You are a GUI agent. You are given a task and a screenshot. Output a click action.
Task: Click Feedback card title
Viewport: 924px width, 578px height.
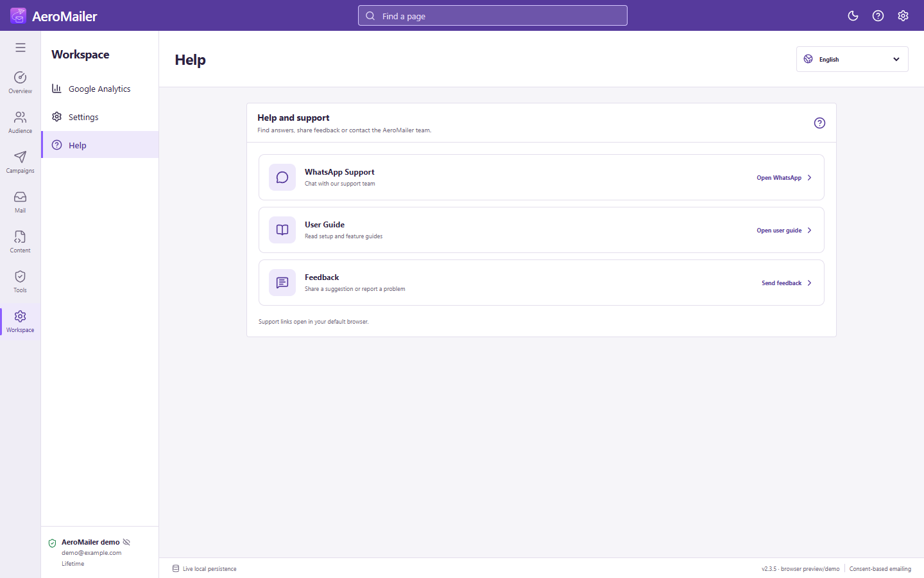pyautogui.click(x=321, y=277)
